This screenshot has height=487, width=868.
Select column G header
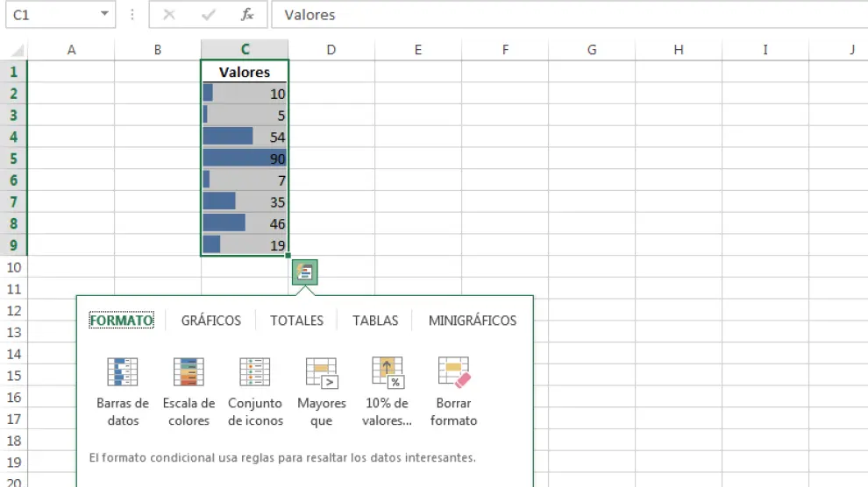coord(591,50)
